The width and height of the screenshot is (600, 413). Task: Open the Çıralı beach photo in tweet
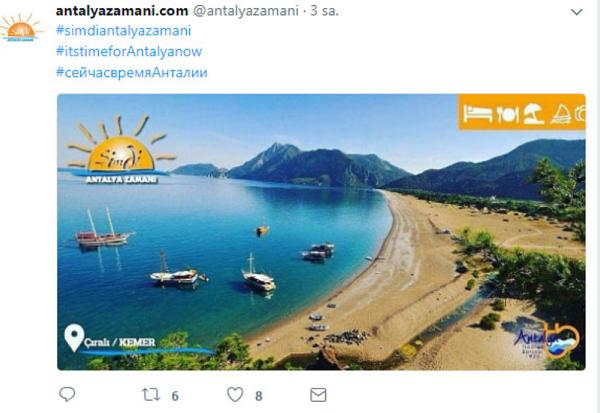tap(321, 232)
